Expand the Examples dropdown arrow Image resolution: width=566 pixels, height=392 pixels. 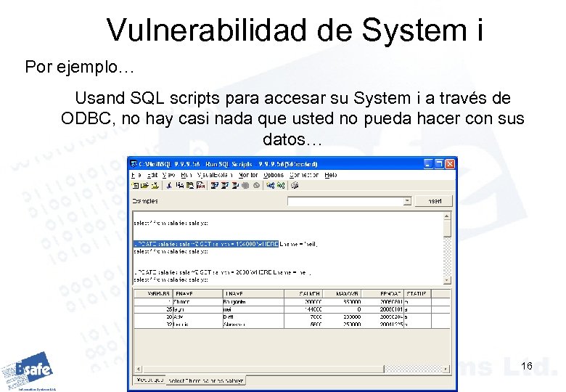[407, 201]
